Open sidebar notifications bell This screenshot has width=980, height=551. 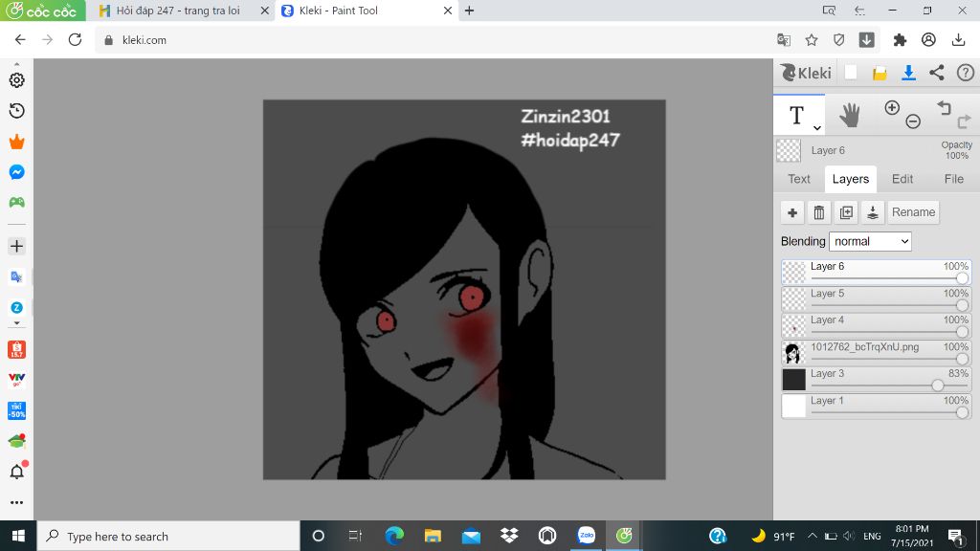tap(17, 471)
